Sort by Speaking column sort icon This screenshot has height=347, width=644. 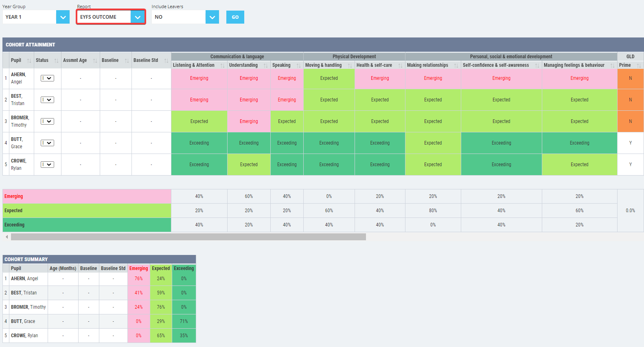pos(298,66)
